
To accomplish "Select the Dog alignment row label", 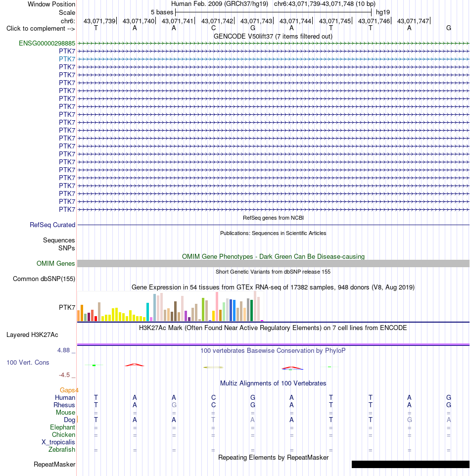I will [x=69, y=420].
